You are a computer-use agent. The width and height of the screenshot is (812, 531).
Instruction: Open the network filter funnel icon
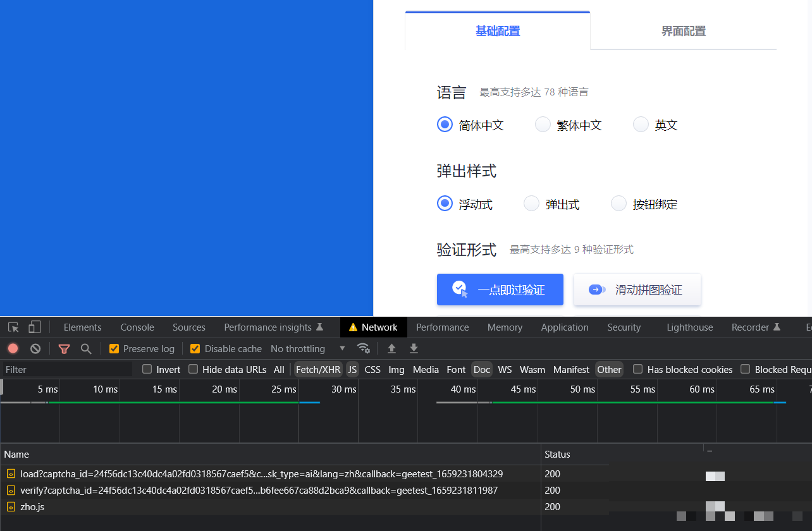(64, 348)
